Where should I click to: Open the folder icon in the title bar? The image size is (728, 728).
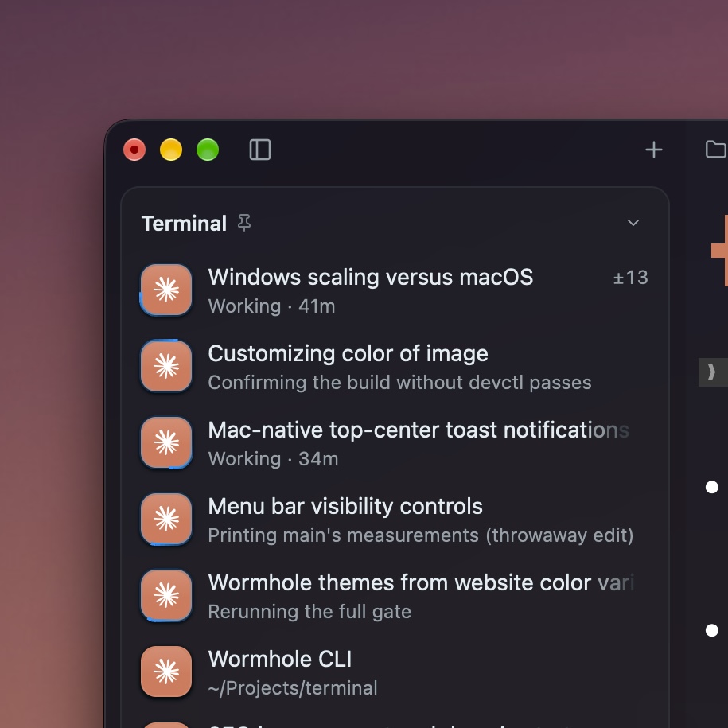(716, 150)
